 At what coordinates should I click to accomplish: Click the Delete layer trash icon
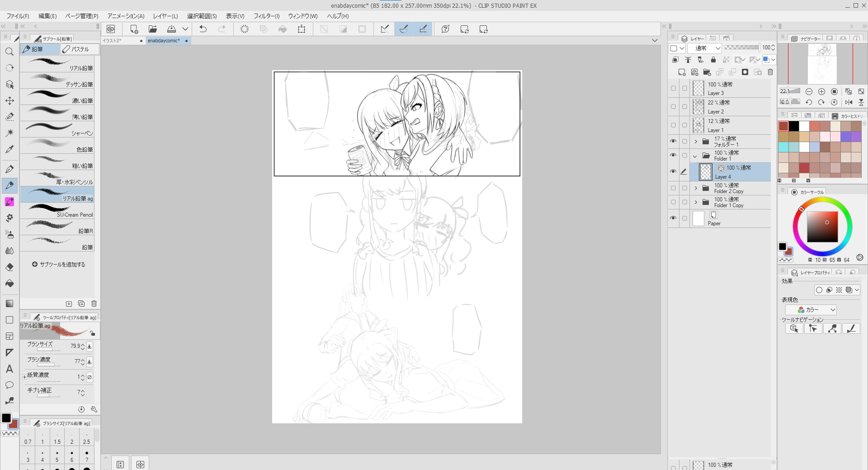click(x=770, y=72)
